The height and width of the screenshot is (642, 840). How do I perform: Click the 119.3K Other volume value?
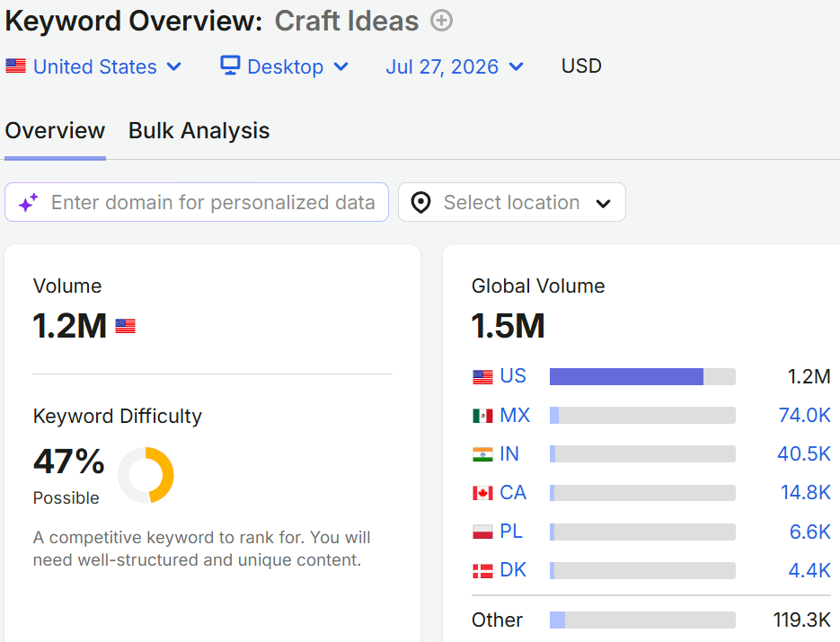pyautogui.click(x=801, y=620)
